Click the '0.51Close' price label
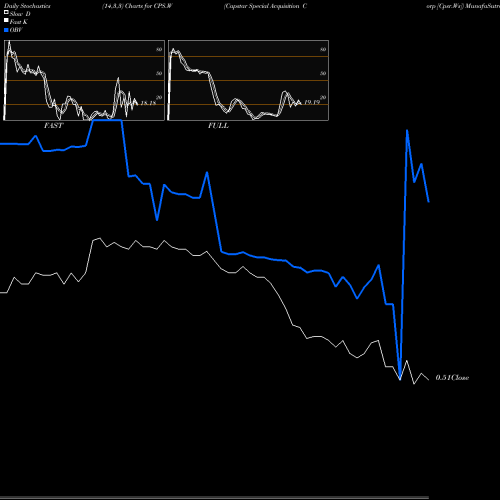500x500 pixels. coord(452,378)
